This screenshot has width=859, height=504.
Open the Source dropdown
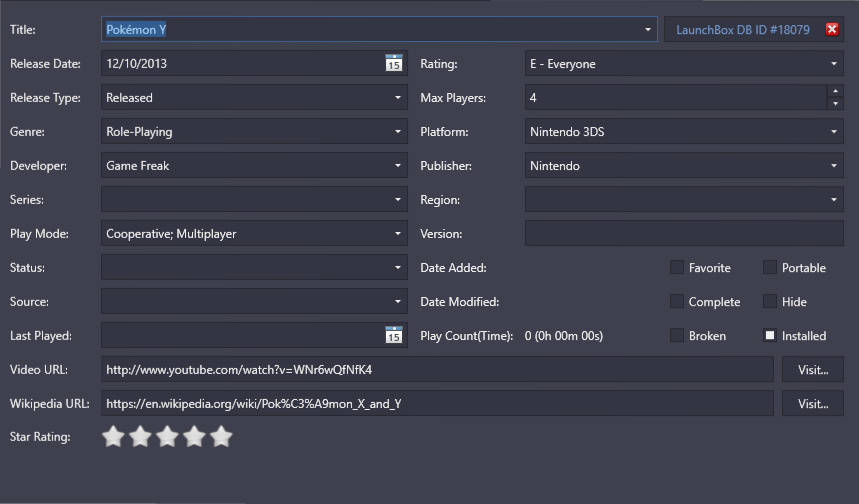(398, 301)
